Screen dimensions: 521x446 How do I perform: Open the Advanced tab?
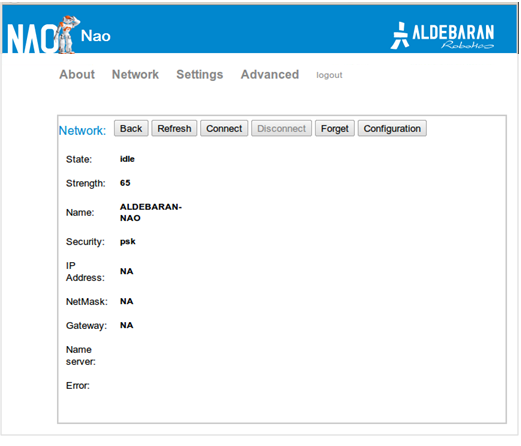click(x=270, y=75)
